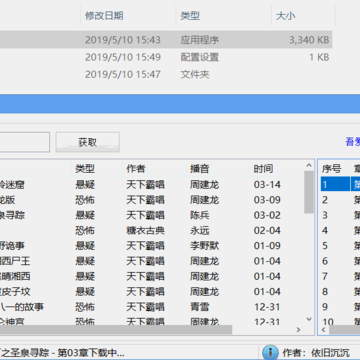
Task: Select the book row dated 03-14
Action: tap(152, 185)
